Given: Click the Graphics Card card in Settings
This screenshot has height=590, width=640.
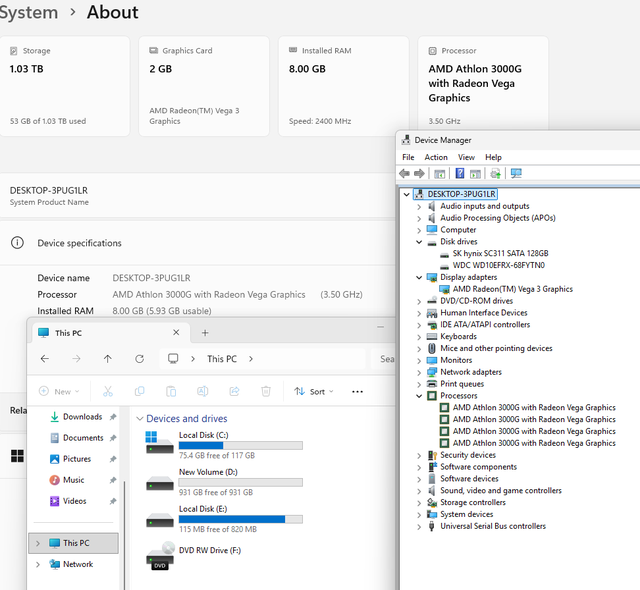Looking at the screenshot, I should coord(204,86).
